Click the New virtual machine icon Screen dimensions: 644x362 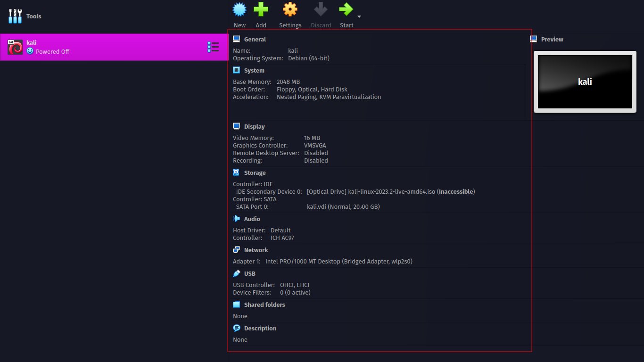pos(239,9)
